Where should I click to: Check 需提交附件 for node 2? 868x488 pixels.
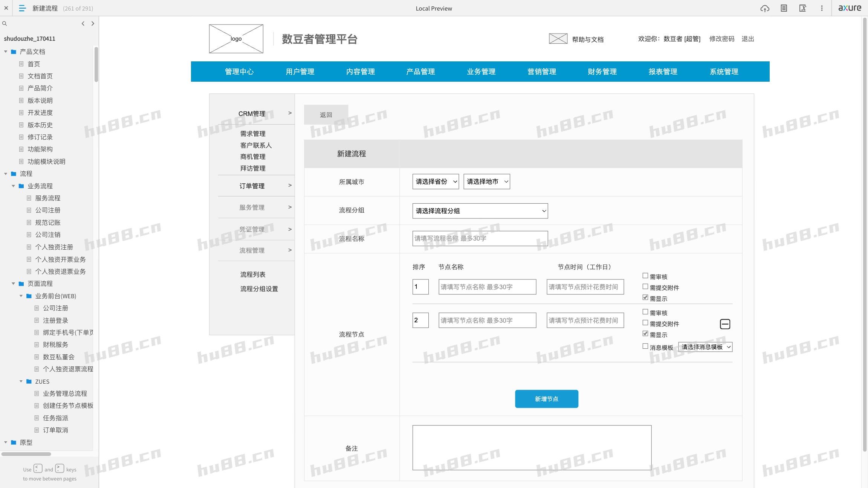click(x=645, y=323)
